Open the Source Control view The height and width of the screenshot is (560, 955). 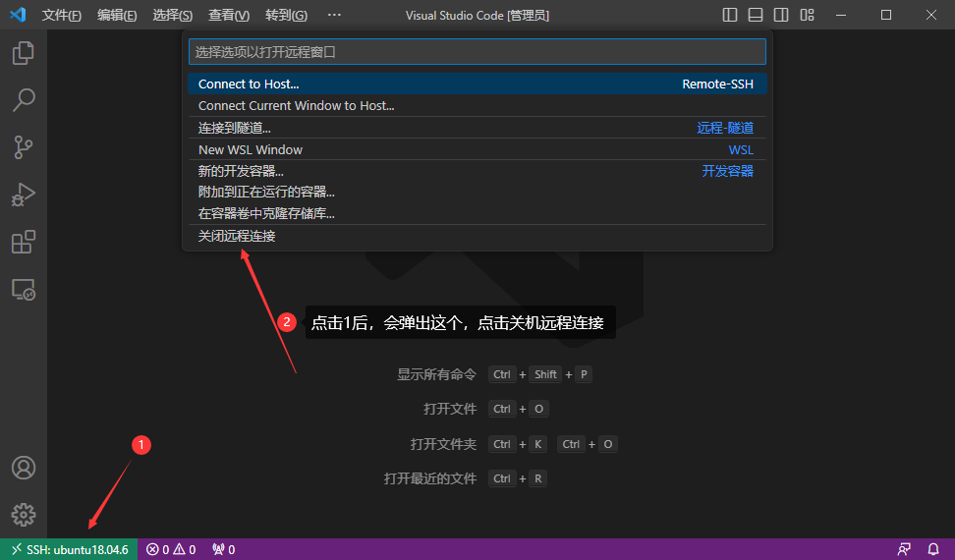click(x=24, y=147)
